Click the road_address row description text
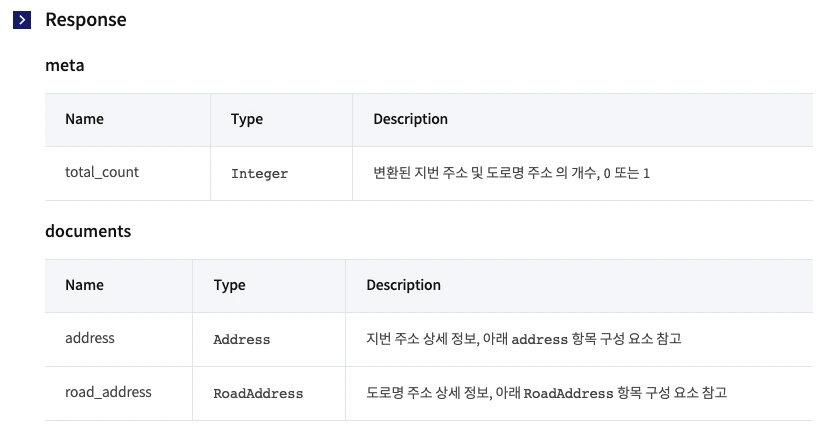834x432 pixels. click(x=546, y=393)
